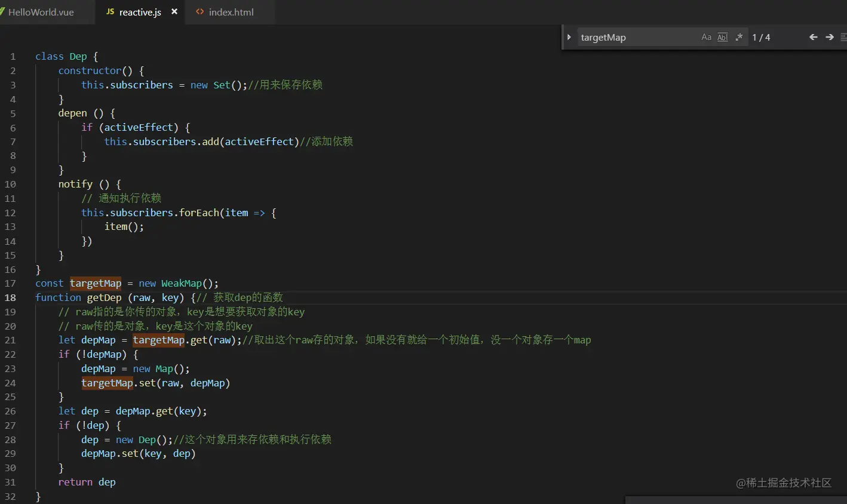Click 'depen ()' method name
Screen dimensions: 847x504
pos(81,113)
